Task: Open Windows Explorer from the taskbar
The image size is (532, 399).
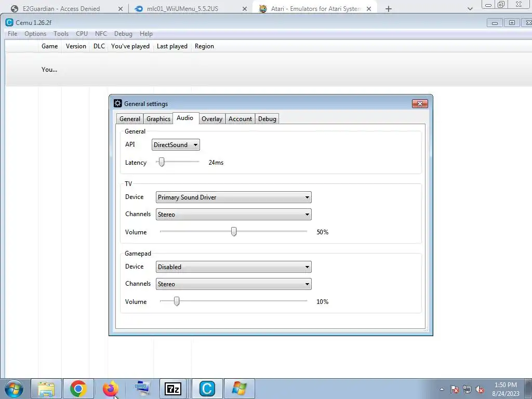Action: [x=46, y=389]
